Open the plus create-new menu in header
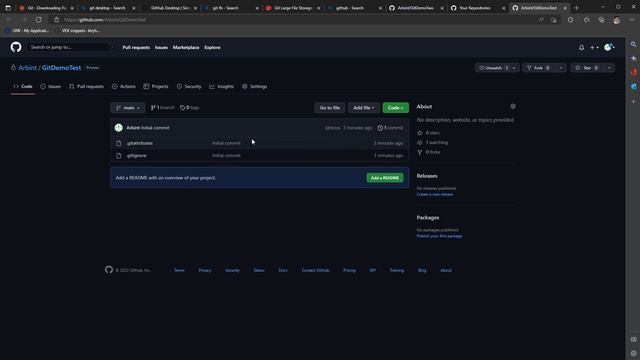The height and width of the screenshot is (360, 640). coord(594,48)
